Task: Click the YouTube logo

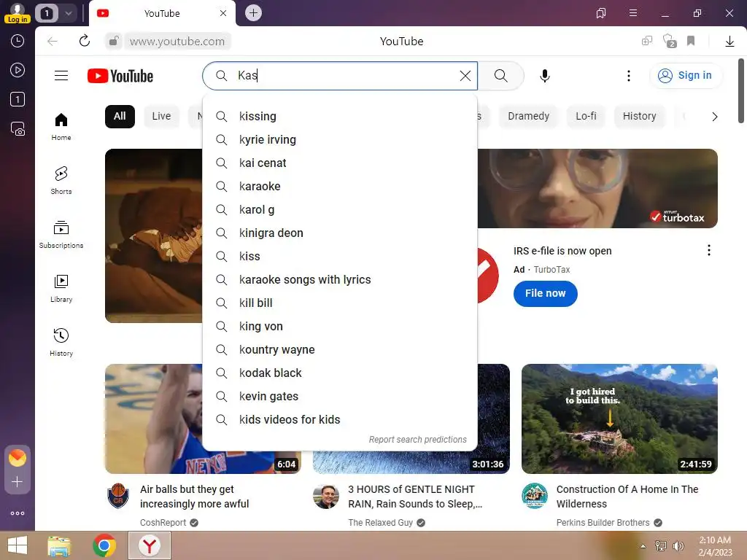Action: click(120, 76)
